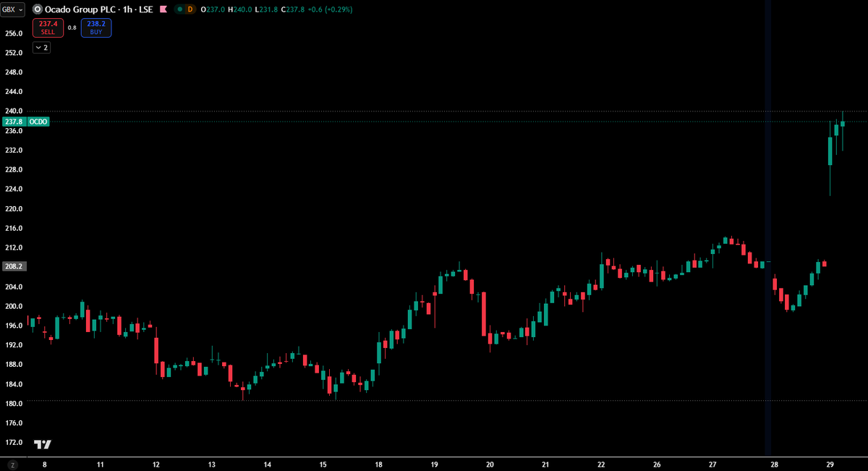Click the low value L231.8
The height and width of the screenshot is (471, 868).
point(268,9)
